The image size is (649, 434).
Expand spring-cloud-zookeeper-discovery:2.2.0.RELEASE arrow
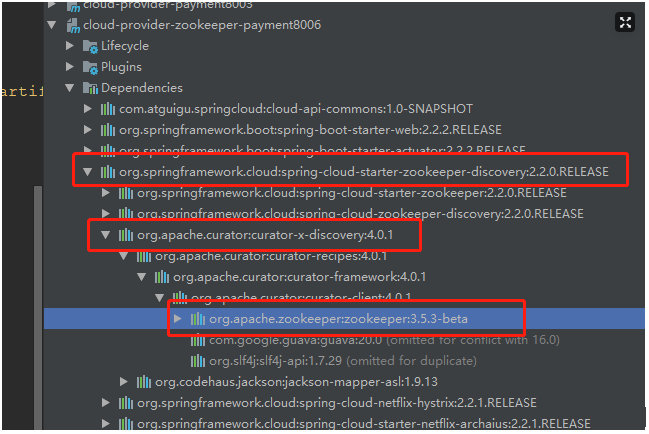click(106, 213)
